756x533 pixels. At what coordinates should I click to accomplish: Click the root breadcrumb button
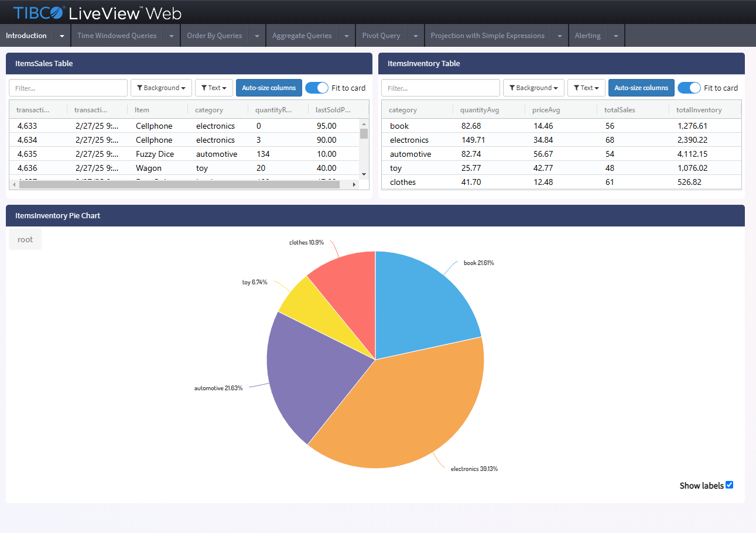tap(25, 239)
